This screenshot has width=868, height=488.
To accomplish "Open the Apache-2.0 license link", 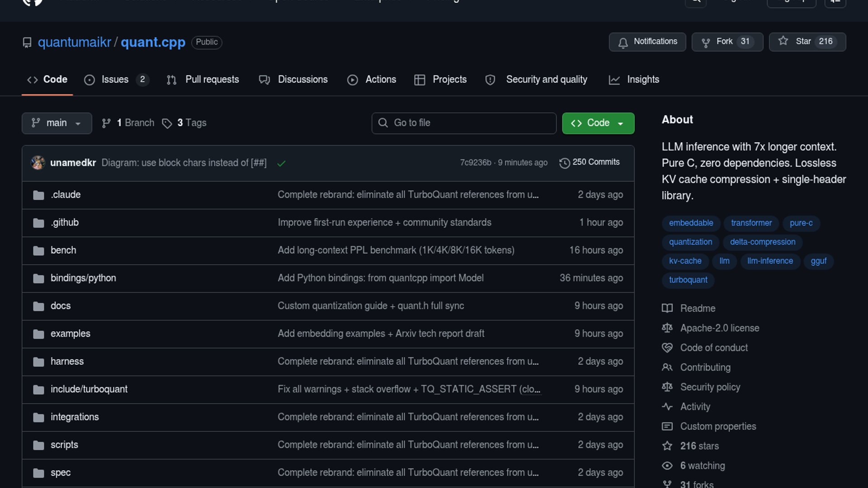I will pos(719,328).
